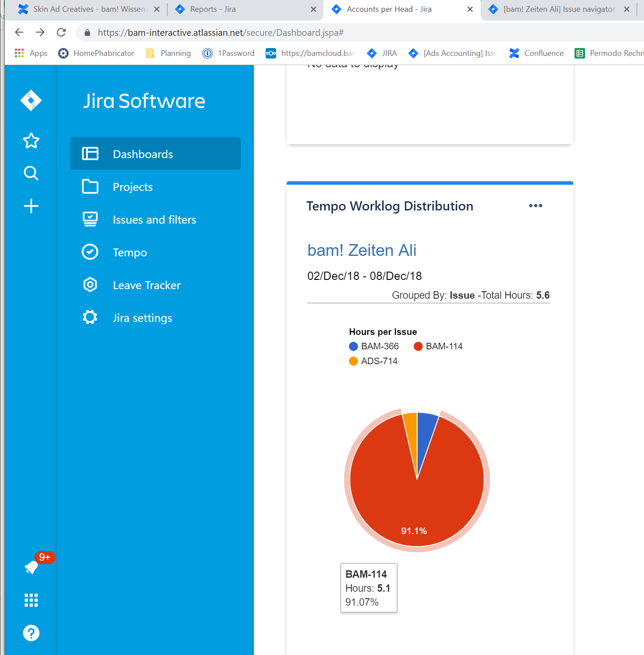Click the plus create icon in sidebar
The width and height of the screenshot is (644, 655).
point(31,206)
